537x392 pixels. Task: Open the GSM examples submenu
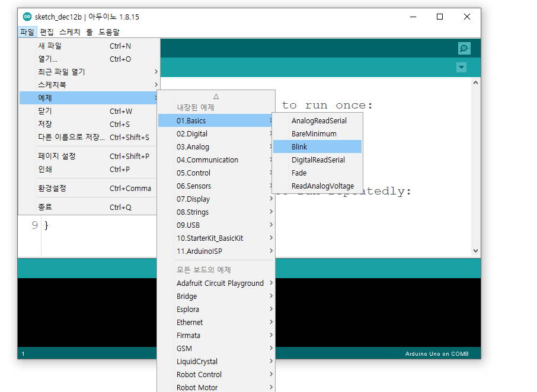(x=216, y=348)
